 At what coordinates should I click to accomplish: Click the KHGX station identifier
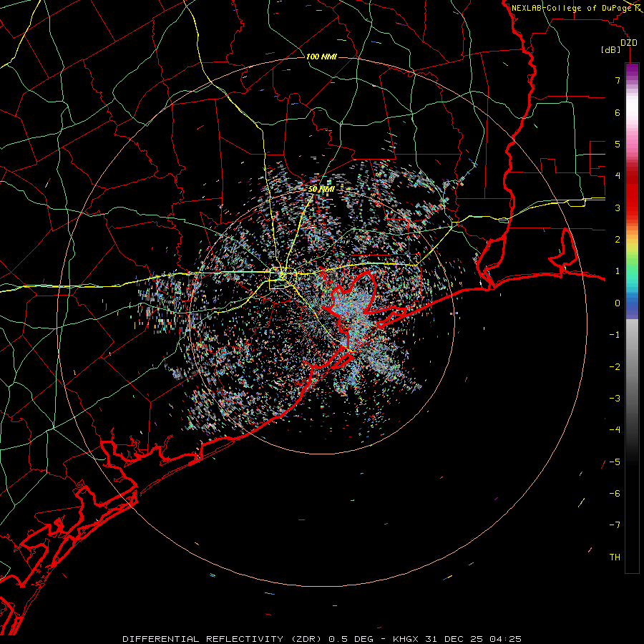406,639
